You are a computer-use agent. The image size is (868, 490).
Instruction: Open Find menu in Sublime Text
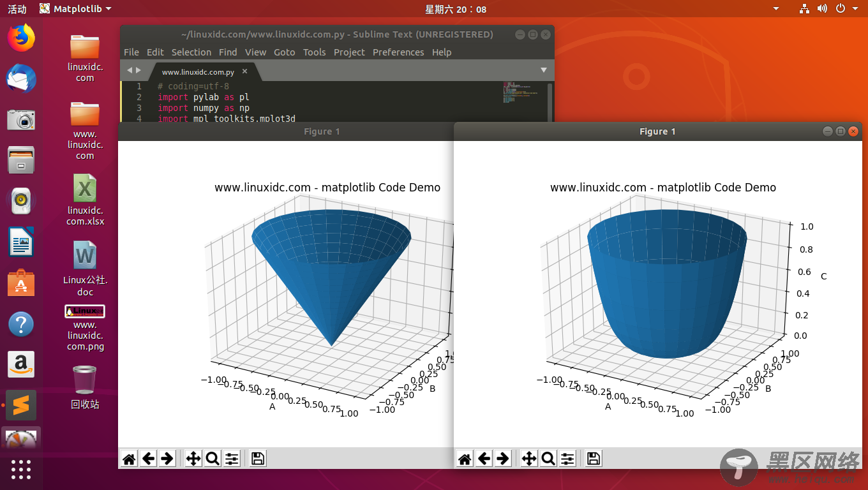pos(228,52)
